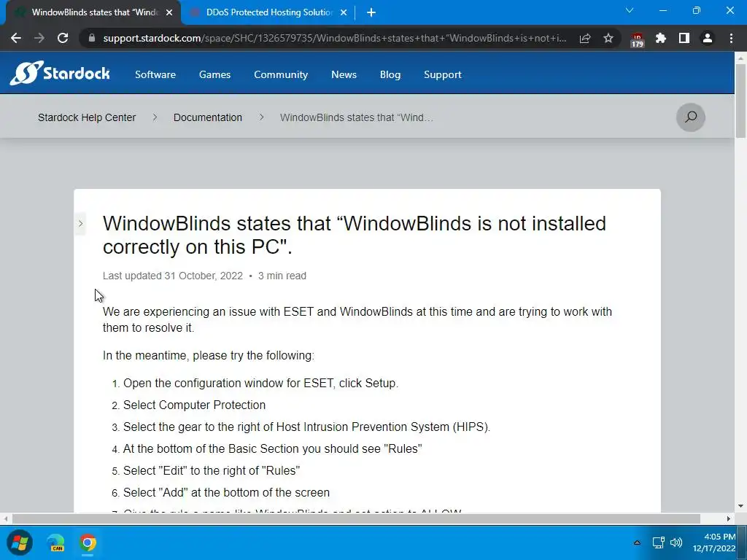747x560 pixels.
Task: Open the taskbar clock and date
Action: tap(714, 542)
